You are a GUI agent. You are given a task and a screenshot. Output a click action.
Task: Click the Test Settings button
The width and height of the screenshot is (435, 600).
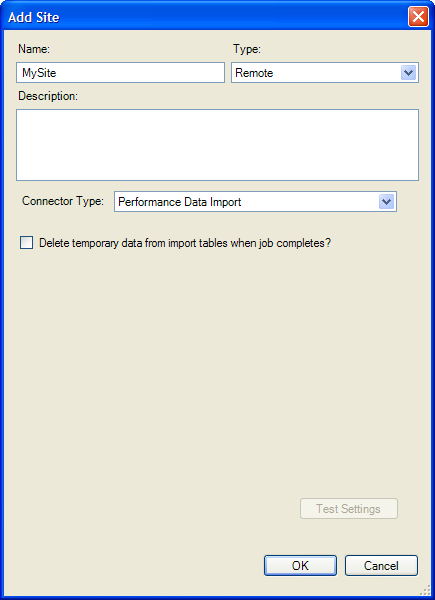(x=349, y=509)
